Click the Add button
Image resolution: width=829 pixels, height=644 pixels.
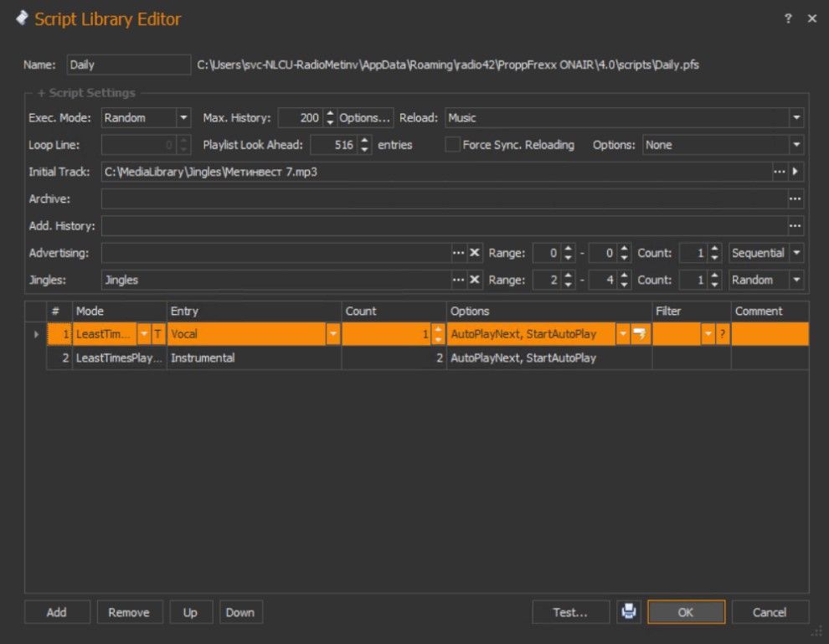tap(56, 612)
